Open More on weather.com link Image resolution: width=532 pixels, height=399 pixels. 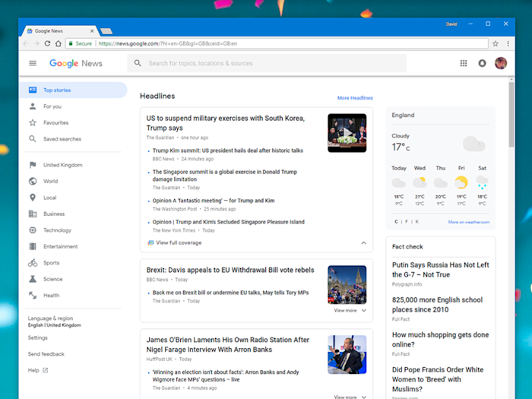pos(469,222)
